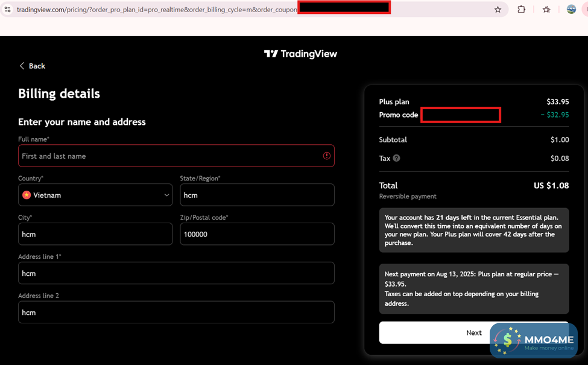Click the 'Plus plan' label
Screen dimensions: 588x365
pyautogui.click(x=394, y=102)
